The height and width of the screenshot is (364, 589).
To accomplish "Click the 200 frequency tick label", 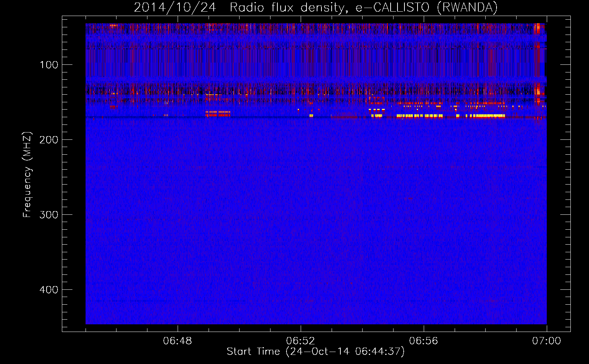I will (49, 140).
